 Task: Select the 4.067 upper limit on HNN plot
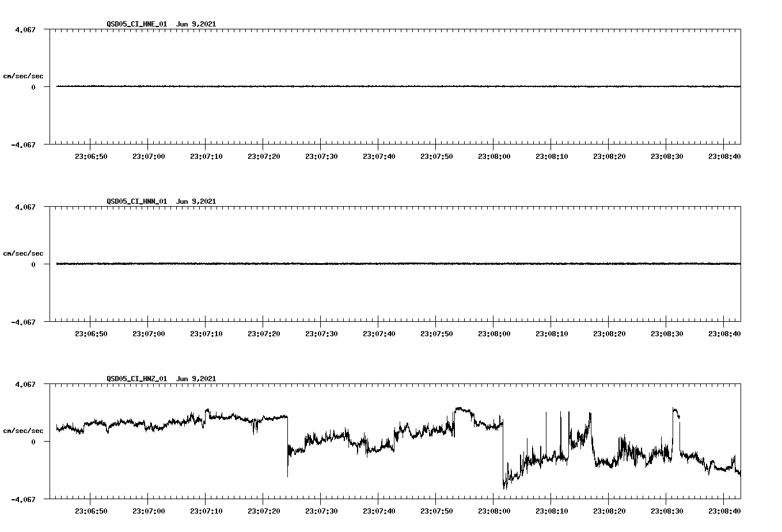25,207
